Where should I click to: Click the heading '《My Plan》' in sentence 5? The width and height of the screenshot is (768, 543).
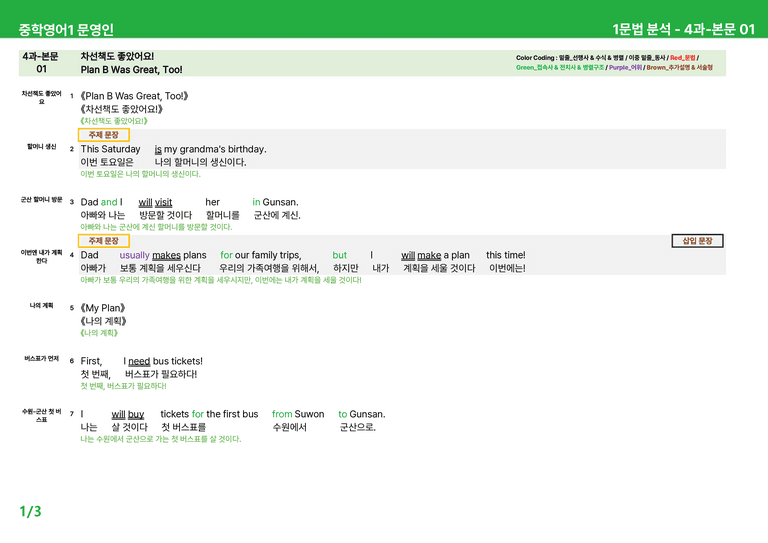pos(103,308)
